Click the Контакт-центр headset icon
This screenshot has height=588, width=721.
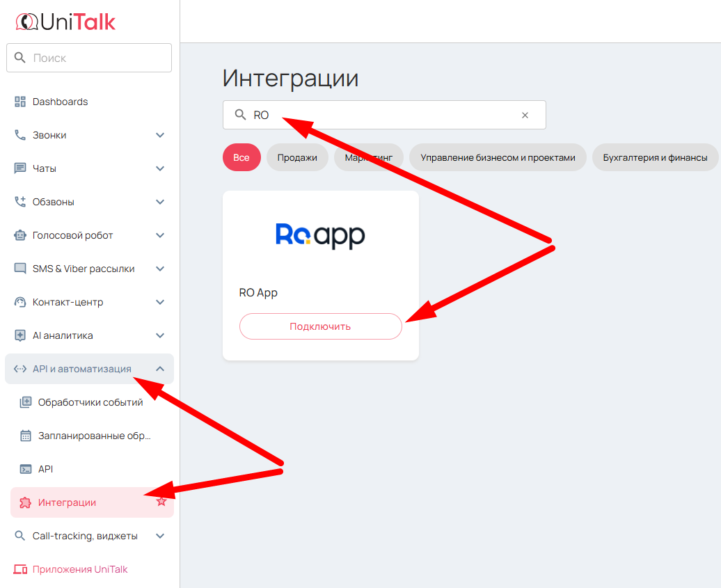tap(20, 302)
